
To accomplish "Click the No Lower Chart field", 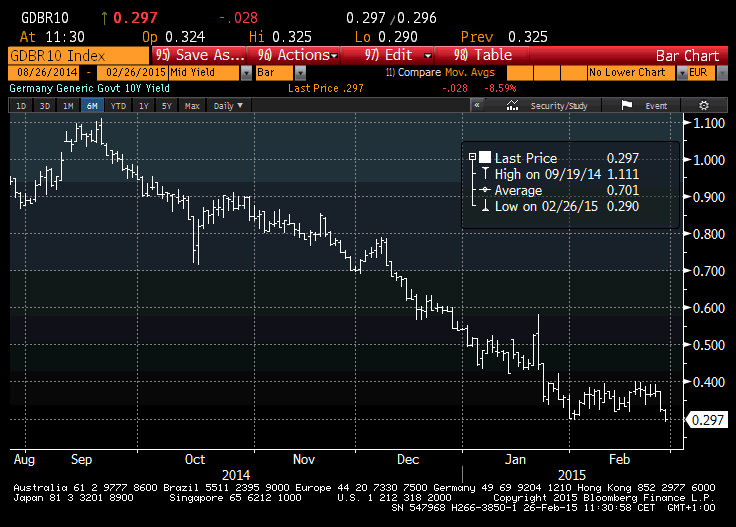I will coord(631,73).
